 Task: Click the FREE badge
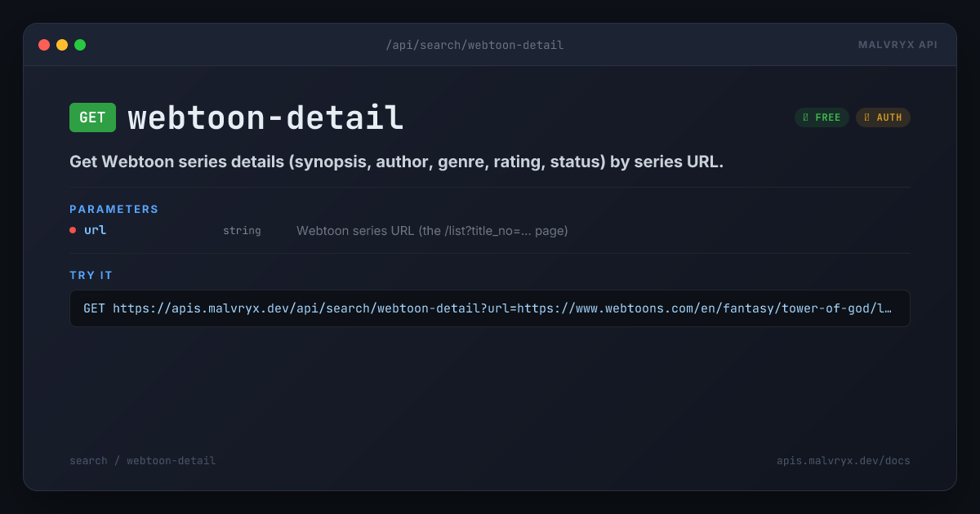pos(822,117)
